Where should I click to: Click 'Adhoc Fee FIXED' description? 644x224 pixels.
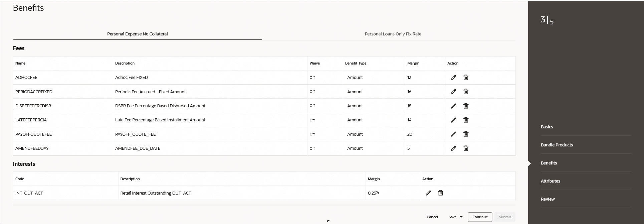[132, 78]
